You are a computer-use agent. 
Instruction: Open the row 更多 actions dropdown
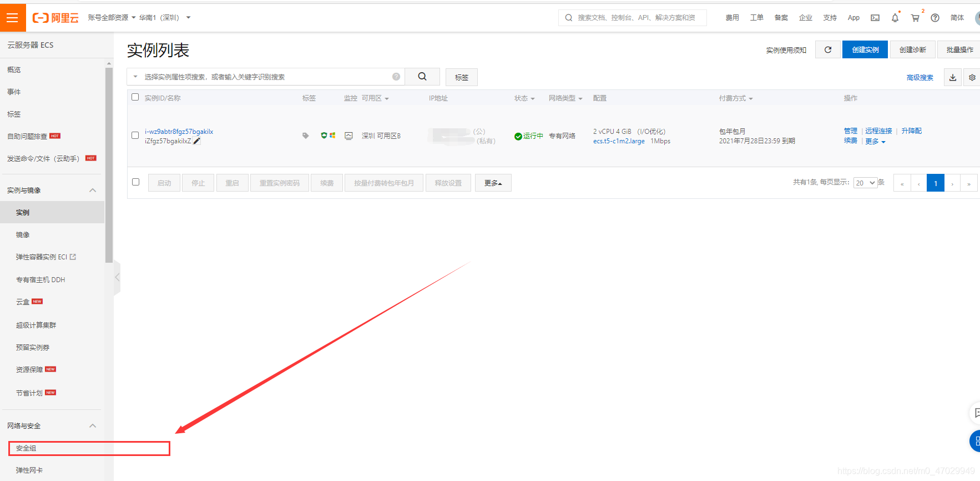pos(875,142)
